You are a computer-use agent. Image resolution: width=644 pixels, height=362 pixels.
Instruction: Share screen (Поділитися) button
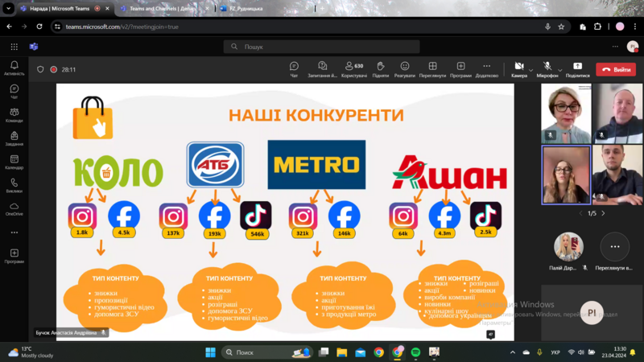coord(577,69)
